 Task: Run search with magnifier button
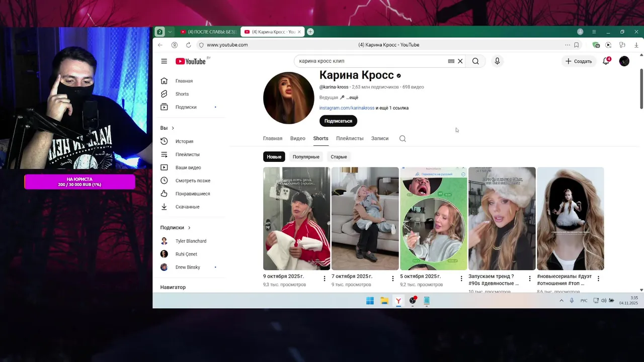click(x=475, y=61)
